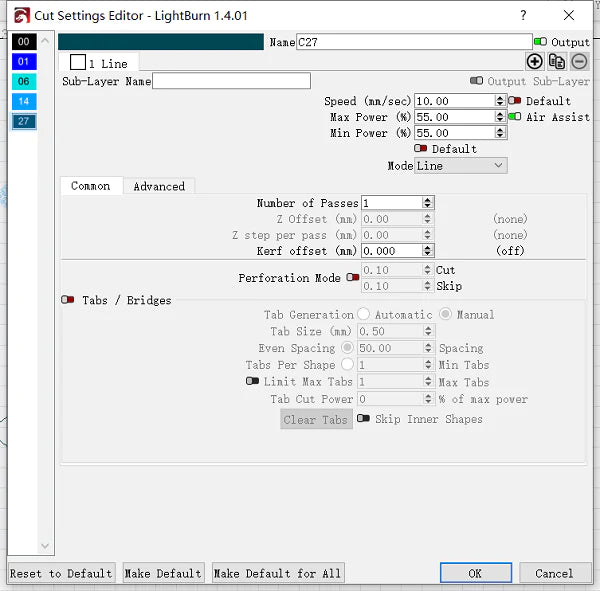The height and width of the screenshot is (591, 600).
Task: Open the Mode dropdown
Action: tap(461, 166)
